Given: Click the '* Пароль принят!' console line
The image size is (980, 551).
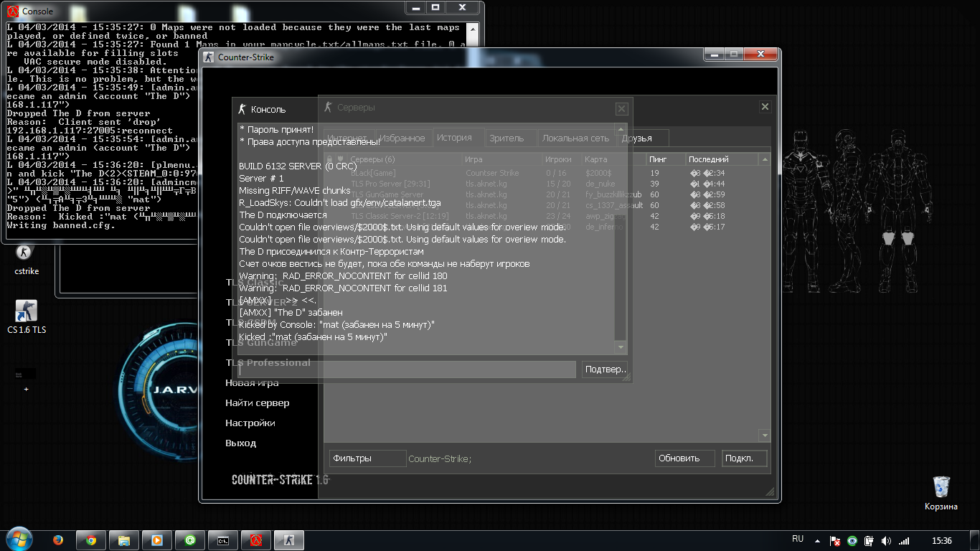Looking at the screenshot, I should click(x=276, y=129).
